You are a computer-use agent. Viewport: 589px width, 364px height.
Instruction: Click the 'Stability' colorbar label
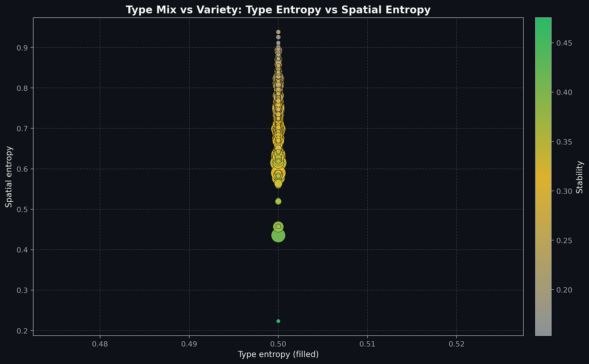(x=580, y=177)
